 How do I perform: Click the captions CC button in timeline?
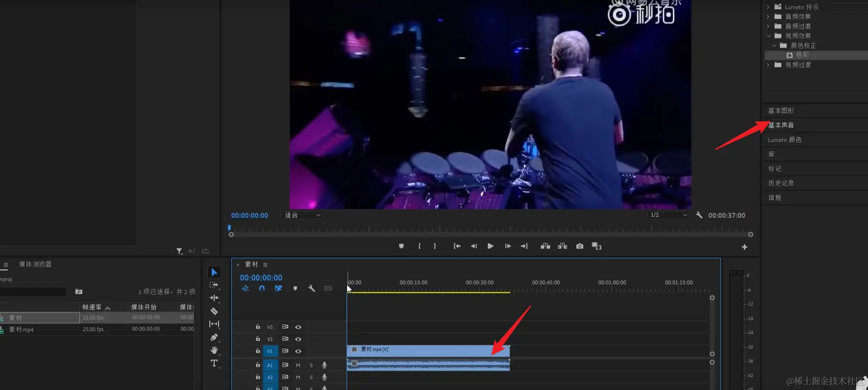(328, 288)
